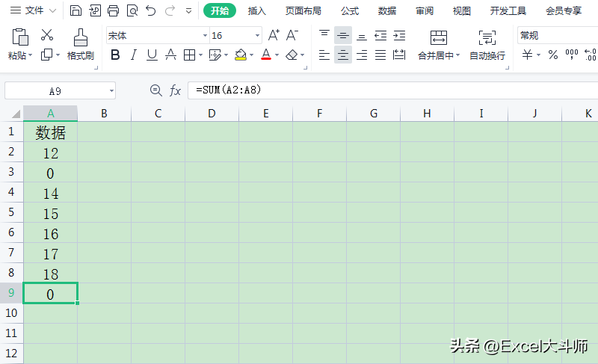Select column A header

50,114
